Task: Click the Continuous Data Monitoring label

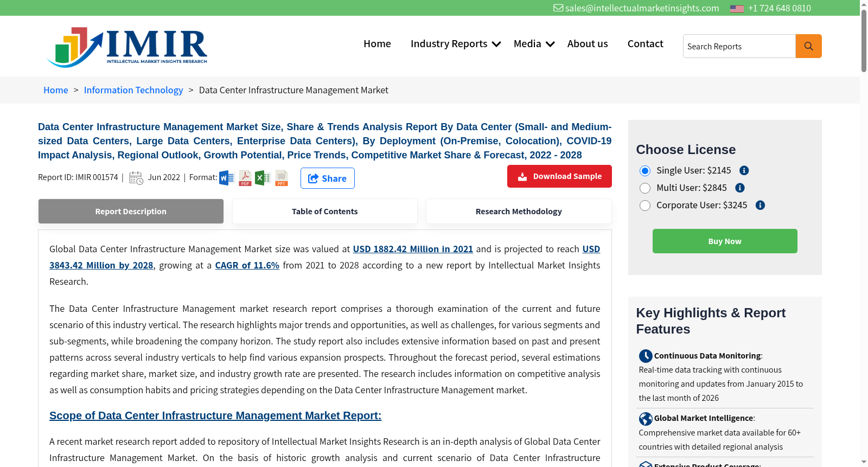Action: (707, 356)
